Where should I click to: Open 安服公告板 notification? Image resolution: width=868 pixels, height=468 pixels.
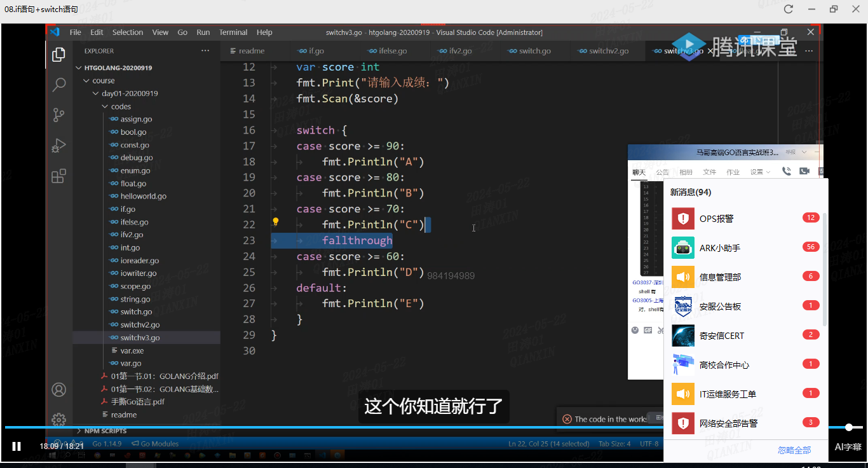click(745, 306)
